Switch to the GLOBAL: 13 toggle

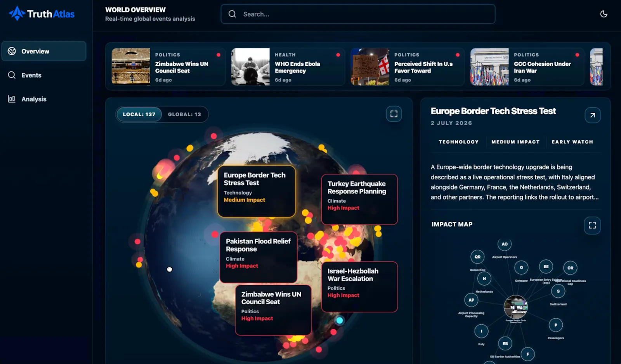pyautogui.click(x=184, y=114)
